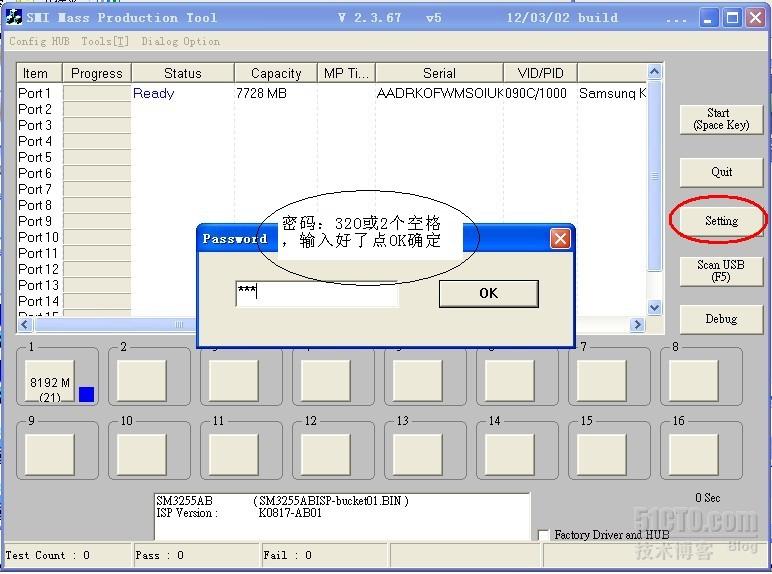Click the 090C/1000 VID/PID cell
Viewport: 772px width, 574px height.
click(536, 93)
